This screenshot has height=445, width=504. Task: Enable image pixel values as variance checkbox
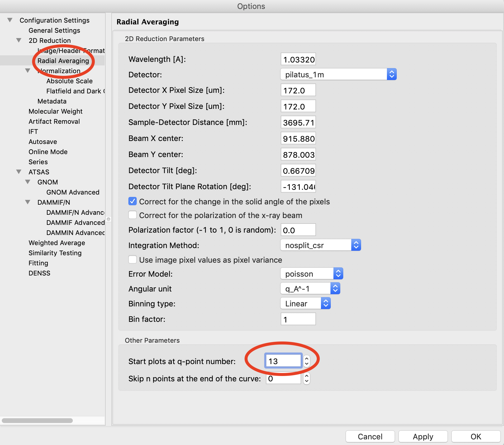tap(133, 260)
